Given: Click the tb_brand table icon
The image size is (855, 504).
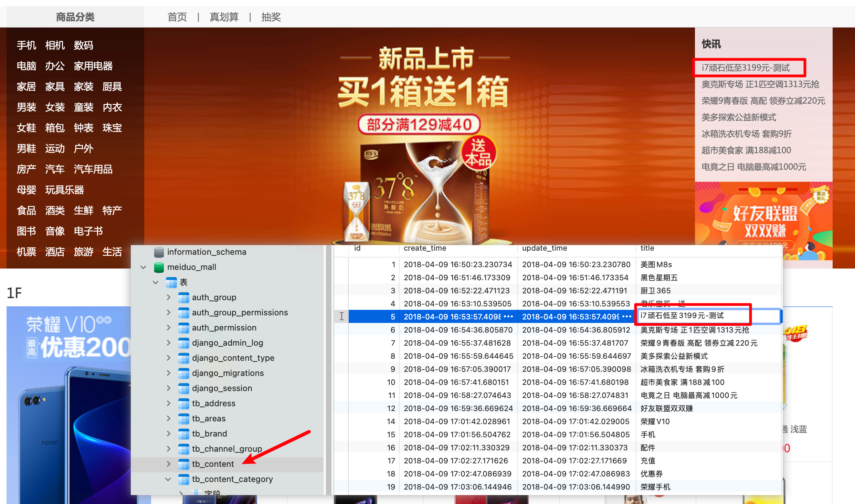Looking at the screenshot, I should pos(183,434).
